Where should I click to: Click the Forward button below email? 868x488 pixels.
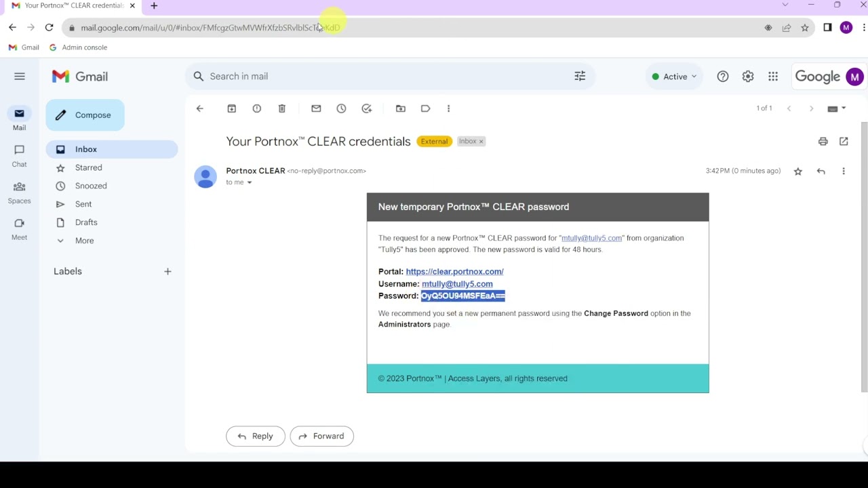point(321,436)
